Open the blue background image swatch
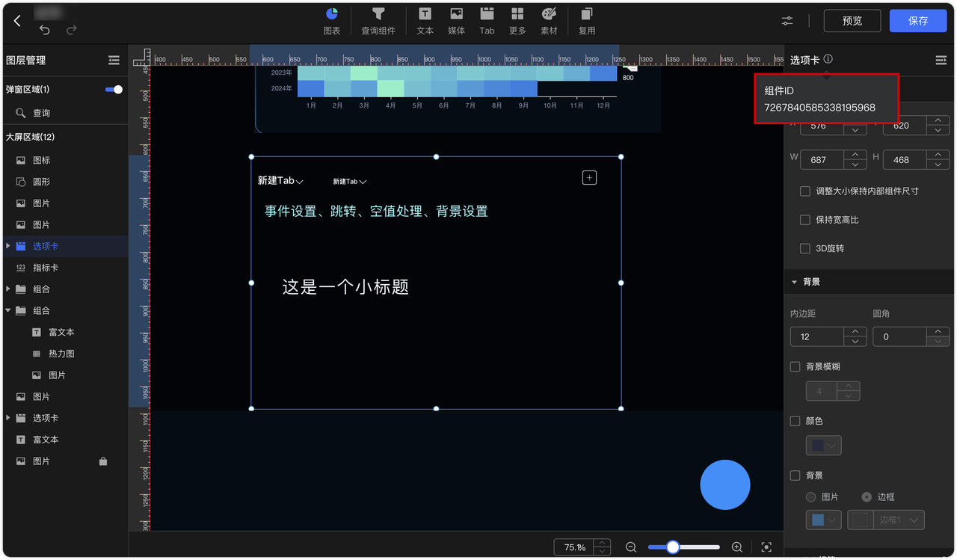This screenshot has width=957, height=560. [824, 520]
